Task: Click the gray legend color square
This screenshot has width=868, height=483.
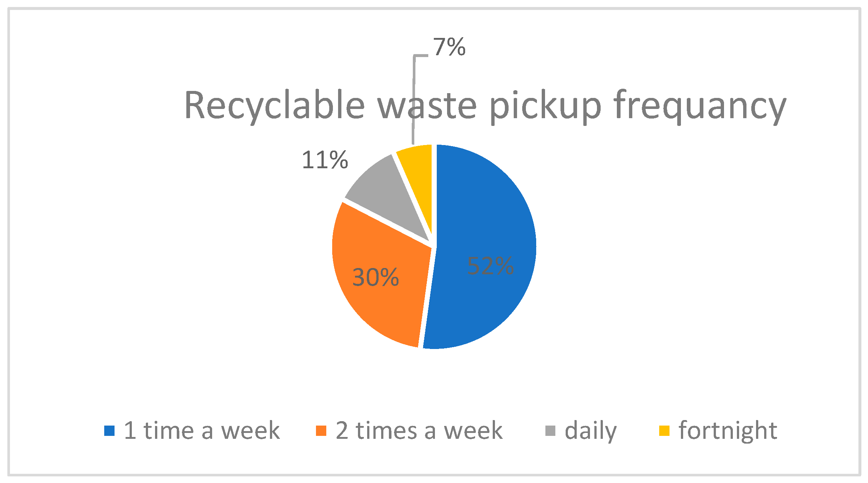Action: 550,431
